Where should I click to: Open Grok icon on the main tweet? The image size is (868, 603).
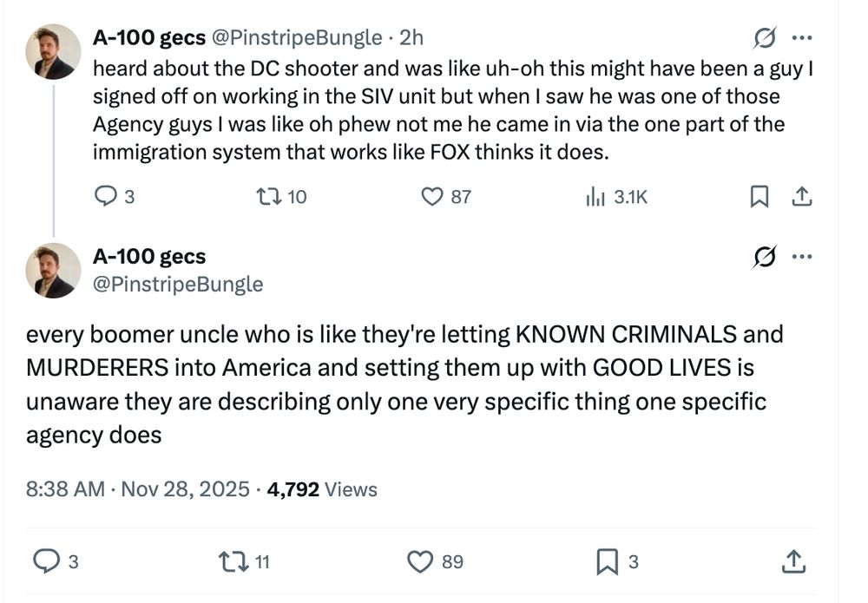pos(766,257)
